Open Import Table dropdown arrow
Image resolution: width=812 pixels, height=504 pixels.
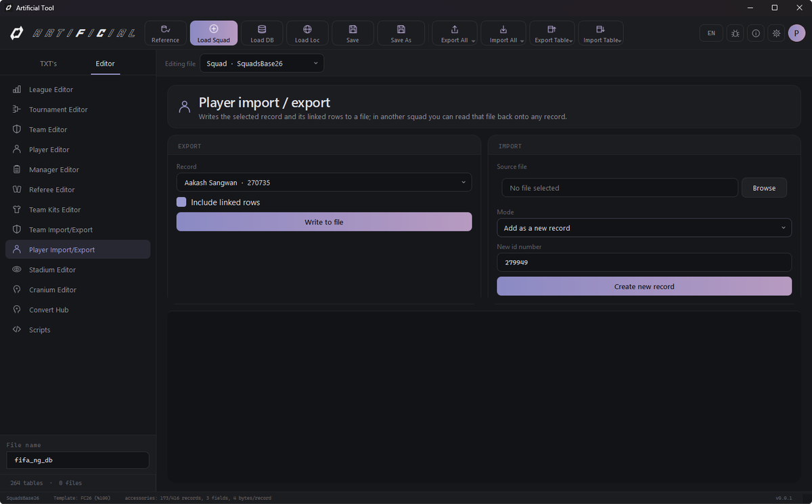click(x=620, y=41)
